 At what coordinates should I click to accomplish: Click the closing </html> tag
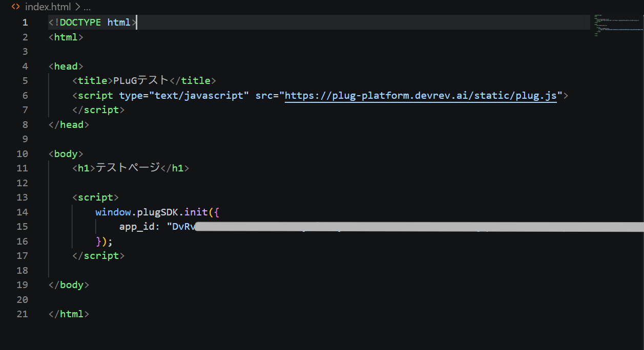click(x=69, y=314)
